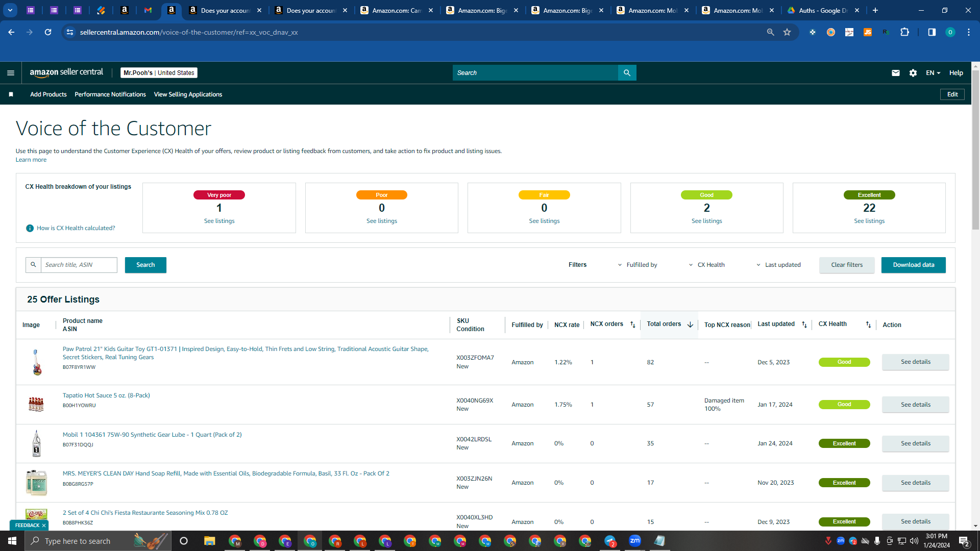Open the Mr.Pooh's United States marketplace switcher
This screenshot has height=551, width=980.
[x=159, y=73]
